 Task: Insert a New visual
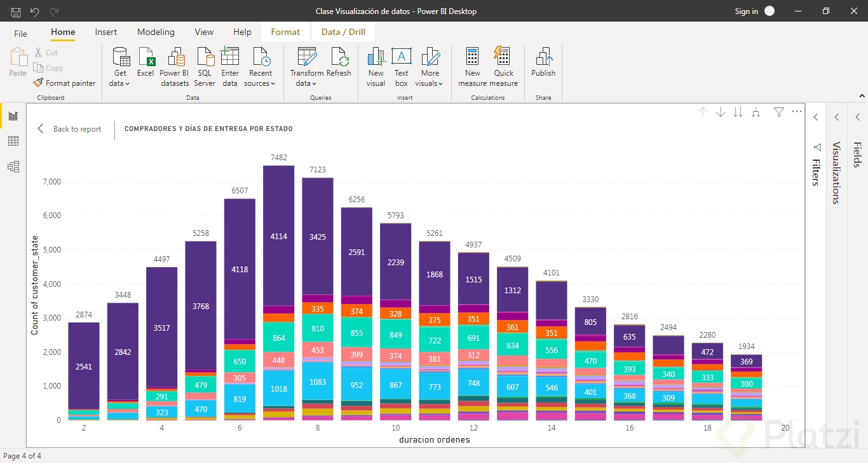tap(376, 57)
